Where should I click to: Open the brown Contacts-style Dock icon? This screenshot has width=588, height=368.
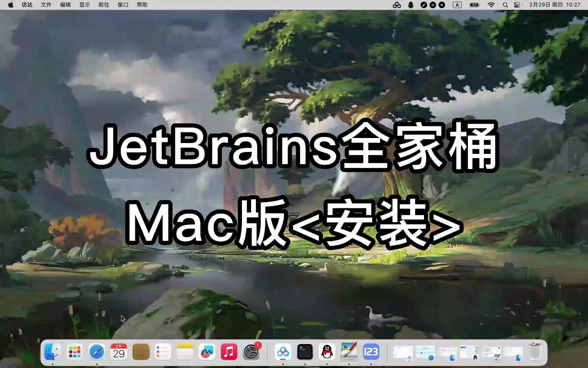click(141, 352)
